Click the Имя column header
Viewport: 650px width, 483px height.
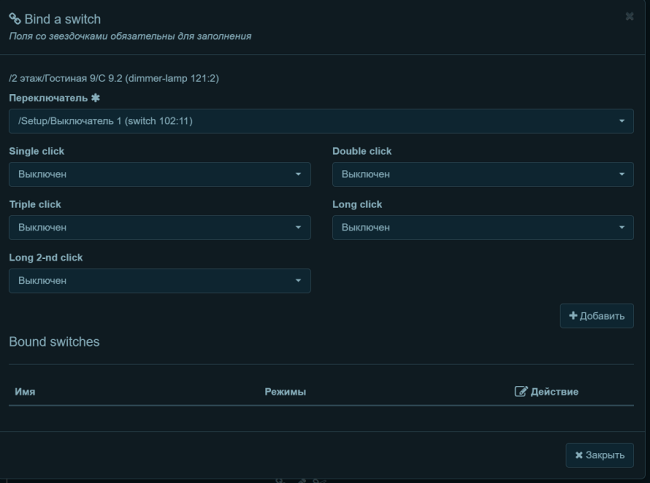(25, 391)
